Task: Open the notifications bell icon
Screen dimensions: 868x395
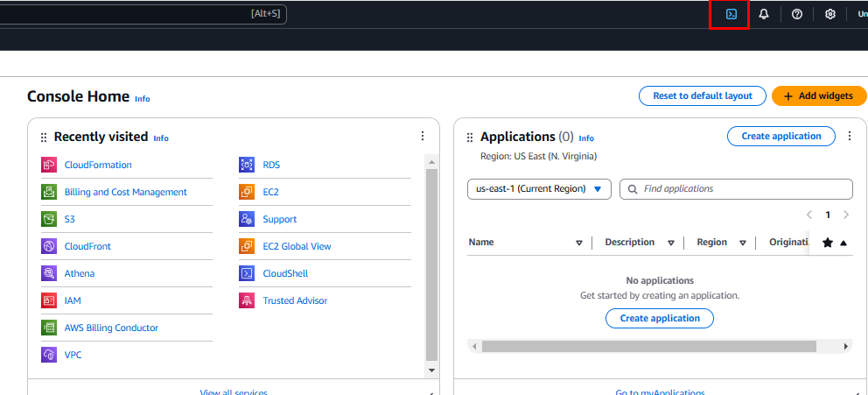Action: [764, 14]
